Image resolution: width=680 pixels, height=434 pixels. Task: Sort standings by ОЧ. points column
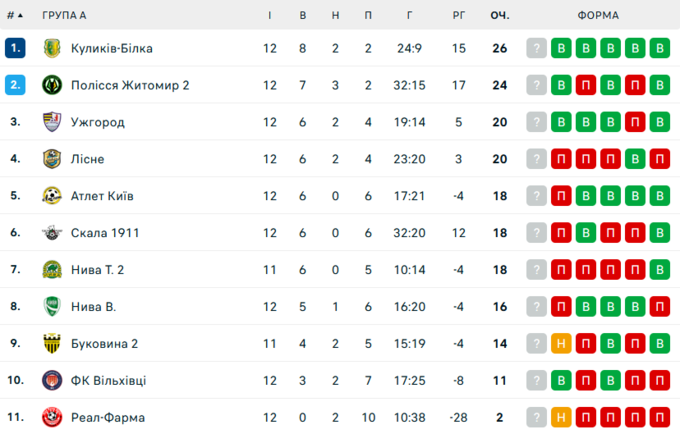(x=499, y=15)
